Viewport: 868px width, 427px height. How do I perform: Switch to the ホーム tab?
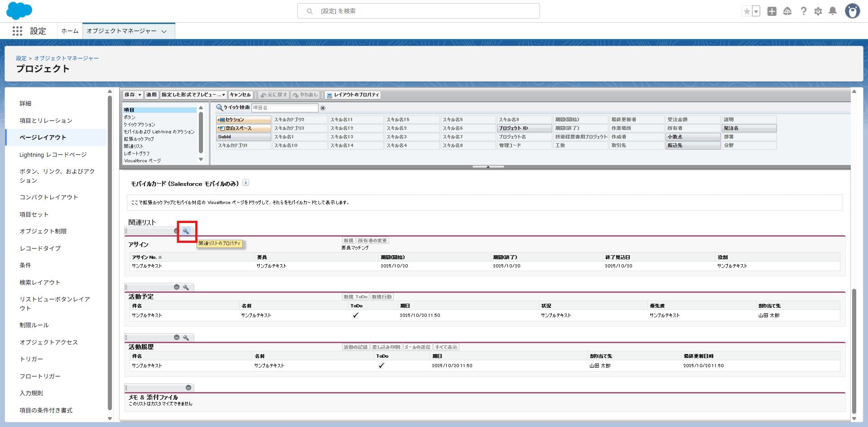point(70,31)
